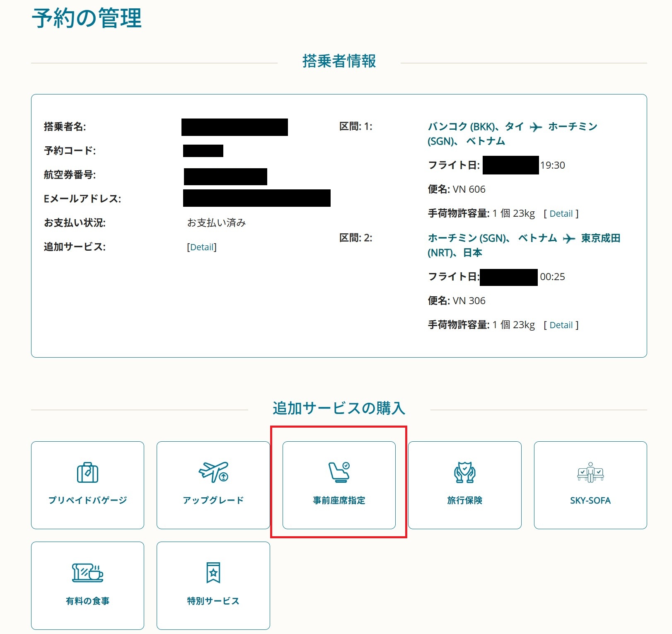Open SKY-SOFA label
Viewport: 672px width, 634px height.
click(x=590, y=500)
